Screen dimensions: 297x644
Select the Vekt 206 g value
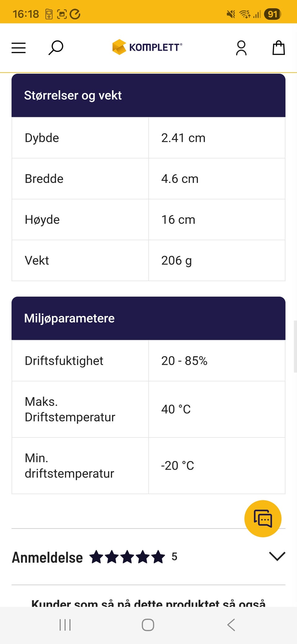[176, 261]
